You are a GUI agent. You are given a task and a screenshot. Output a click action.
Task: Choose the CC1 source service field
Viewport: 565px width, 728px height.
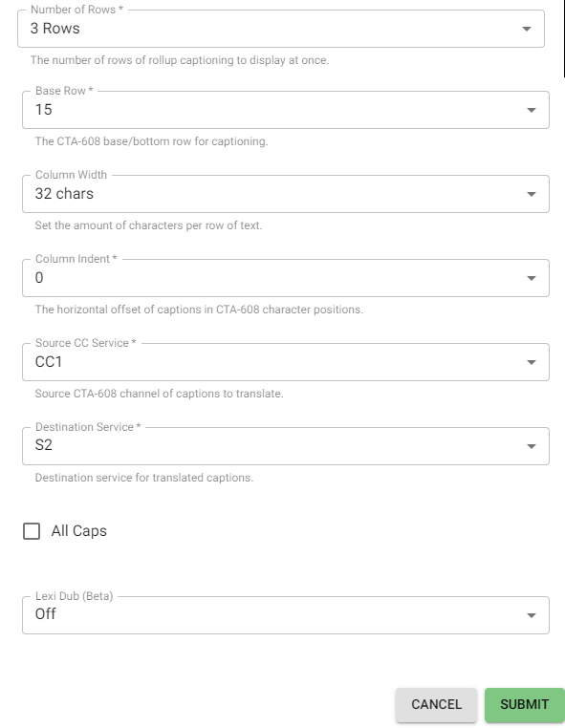pyautogui.click(x=286, y=362)
